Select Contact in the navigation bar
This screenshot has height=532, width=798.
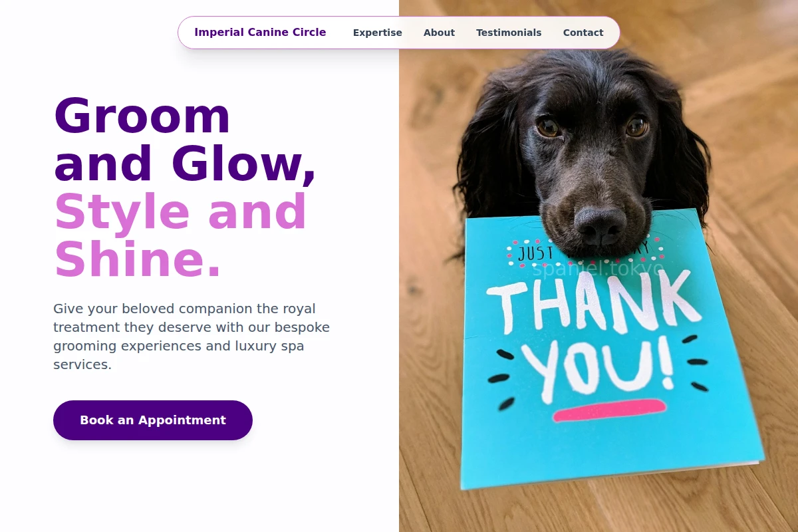(x=583, y=33)
